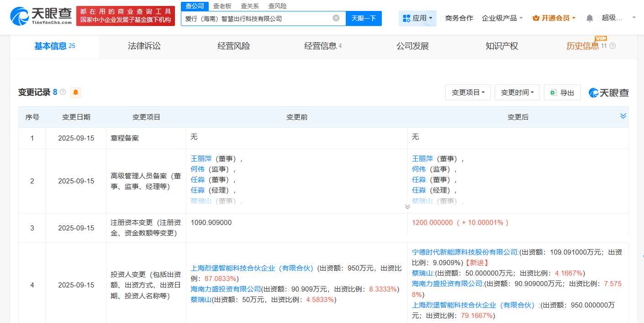Switch to the 查老板 search tab

click(223, 6)
